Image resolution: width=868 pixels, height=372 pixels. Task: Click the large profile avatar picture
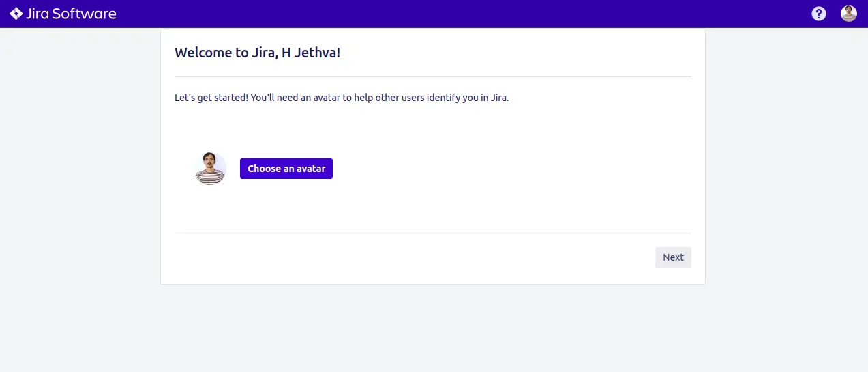coord(210,169)
